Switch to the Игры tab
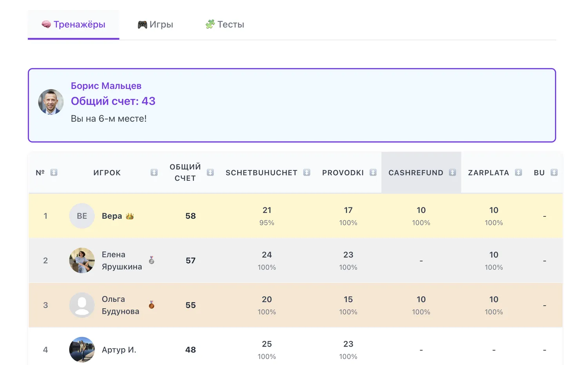The image size is (588, 365). coord(155,24)
